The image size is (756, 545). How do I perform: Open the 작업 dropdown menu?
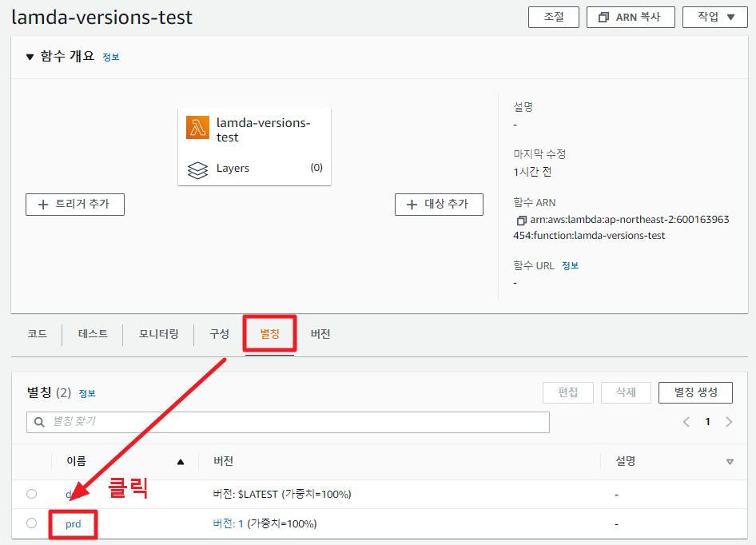(715, 18)
